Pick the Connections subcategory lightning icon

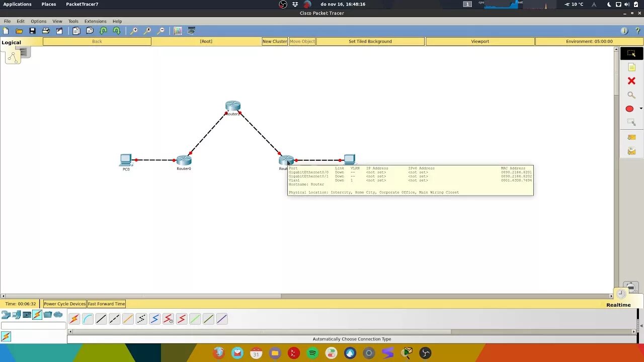coord(6,336)
